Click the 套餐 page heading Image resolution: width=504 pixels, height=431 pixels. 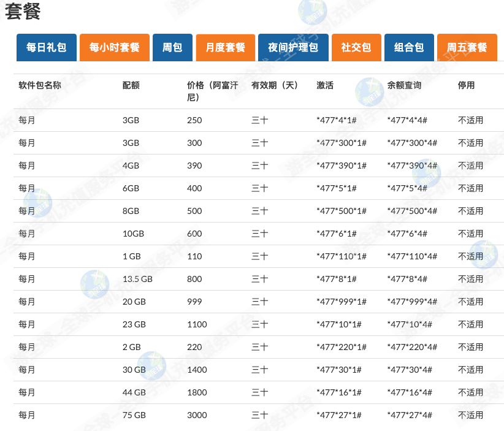coord(23,12)
